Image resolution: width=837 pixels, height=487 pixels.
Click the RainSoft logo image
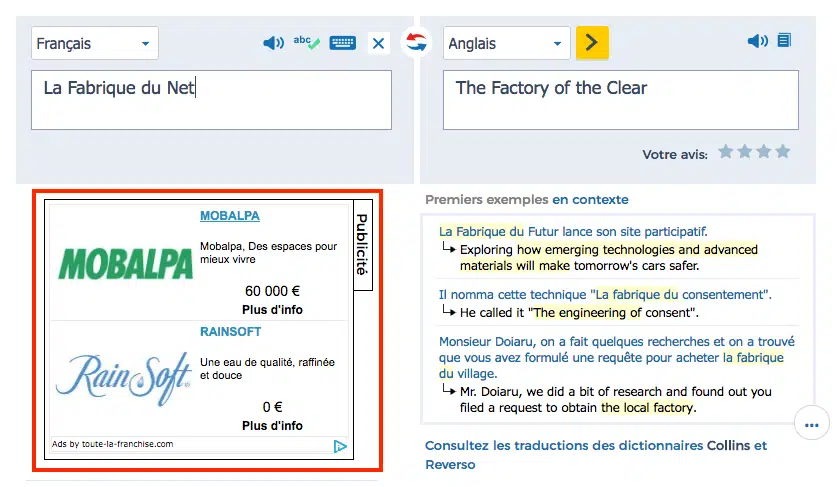coord(123,378)
